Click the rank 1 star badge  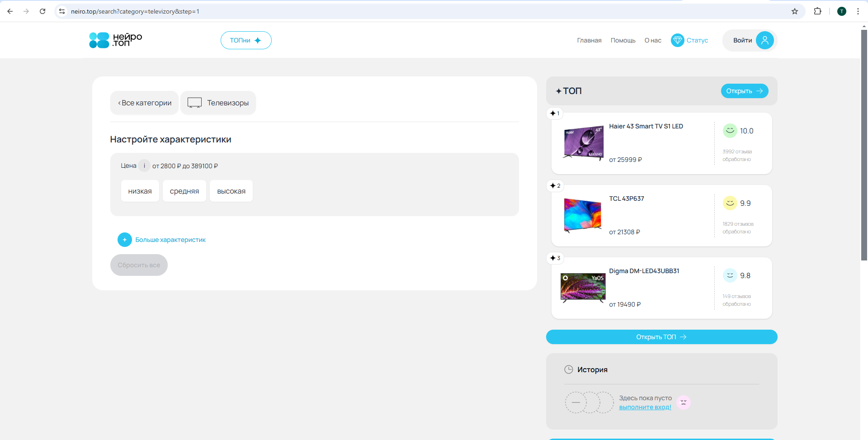pyautogui.click(x=555, y=113)
